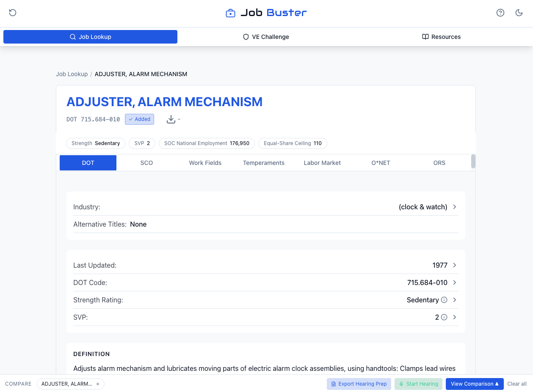
Task: Click the Clear all link
Action: [517, 384]
